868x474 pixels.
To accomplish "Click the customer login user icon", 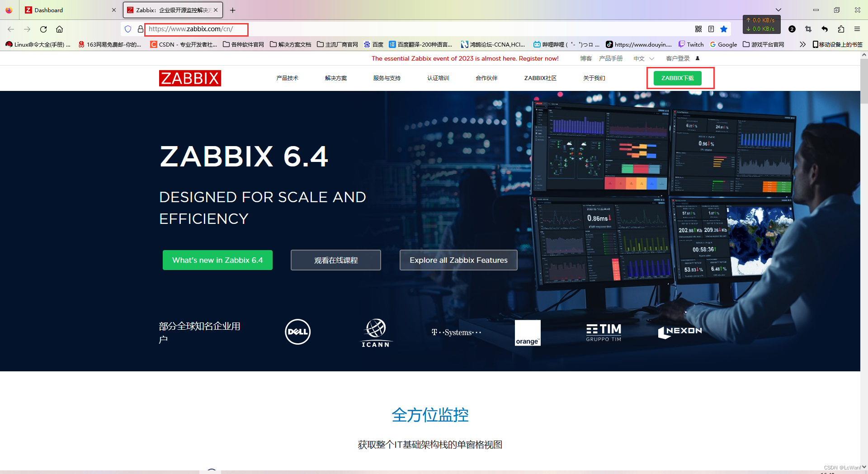I will tap(698, 58).
